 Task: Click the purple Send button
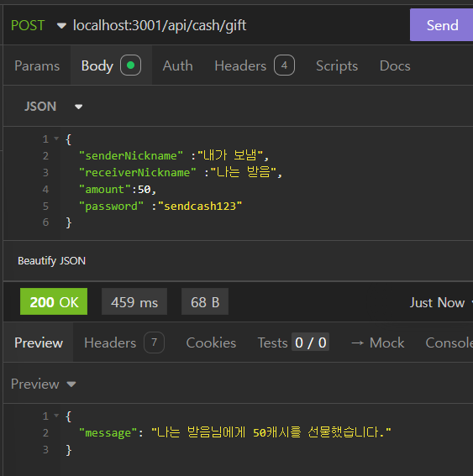(x=441, y=25)
